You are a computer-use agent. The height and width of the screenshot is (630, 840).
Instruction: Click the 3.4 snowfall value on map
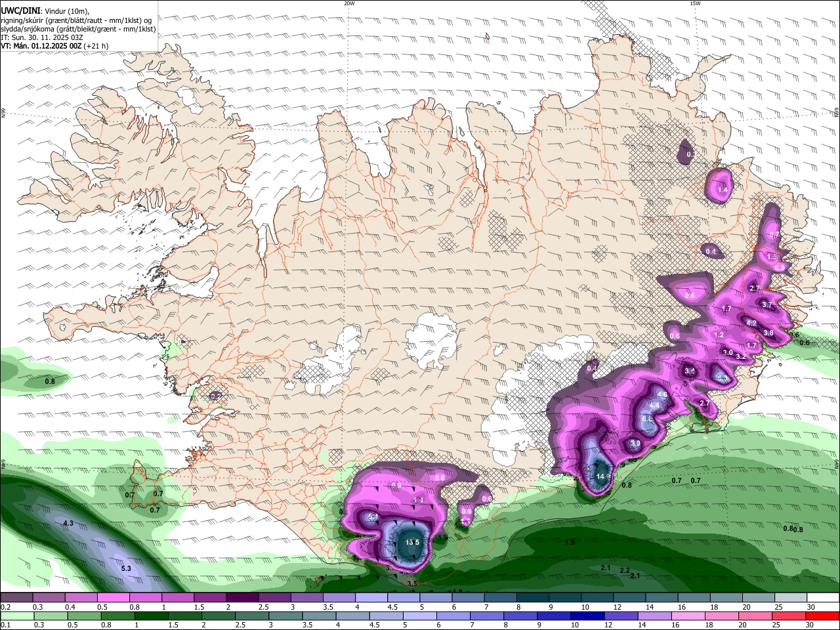tap(690, 371)
